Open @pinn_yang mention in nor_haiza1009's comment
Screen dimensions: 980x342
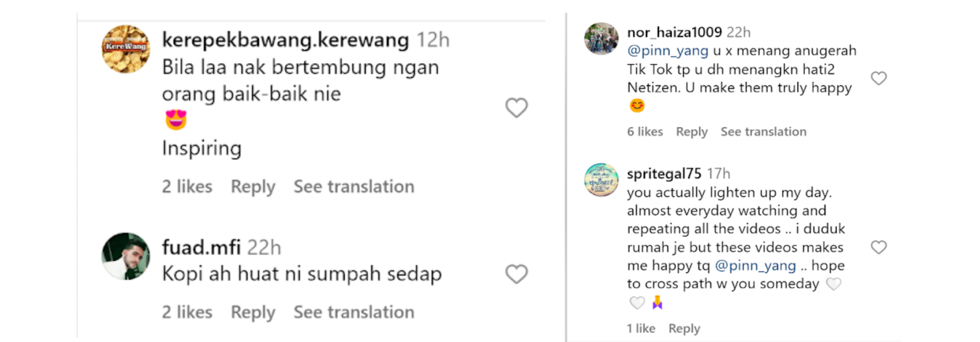(x=667, y=51)
